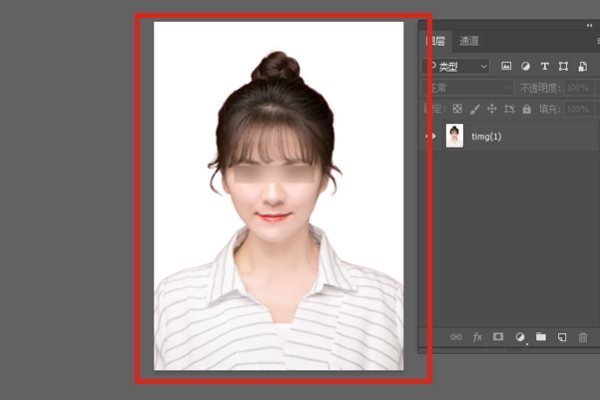Add a layer style with fx icon
The image size is (600, 400).
click(x=477, y=337)
